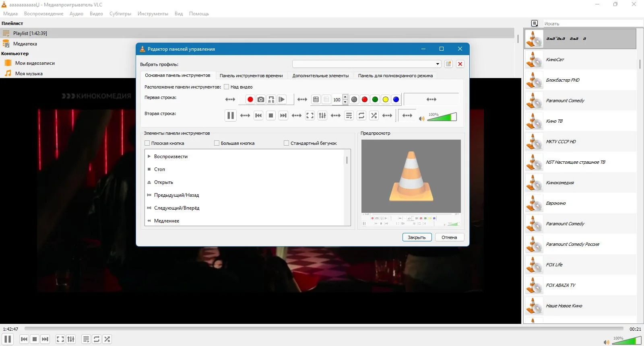Click the A-B loop icon in first row
Screen dimensions: 644x346
(x=271, y=99)
